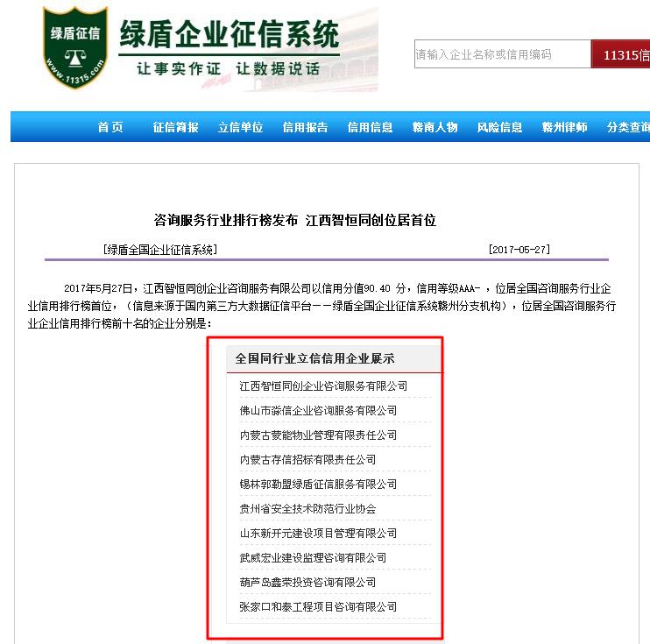650x644 pixels.
Task: Open 贵州省安全技术防范行业协会
Action: [307, 508]
